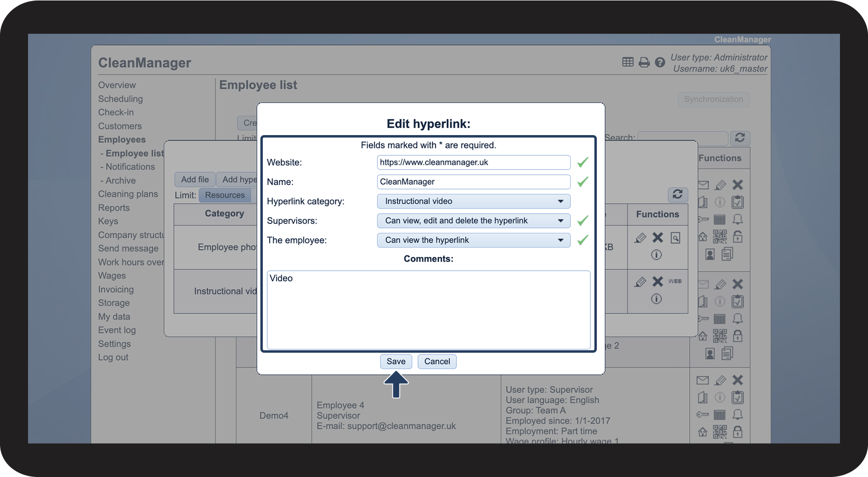Delete the Instructional video hyperlink
The height and width of the screenshot is (477, 868).
coord(658,281)
